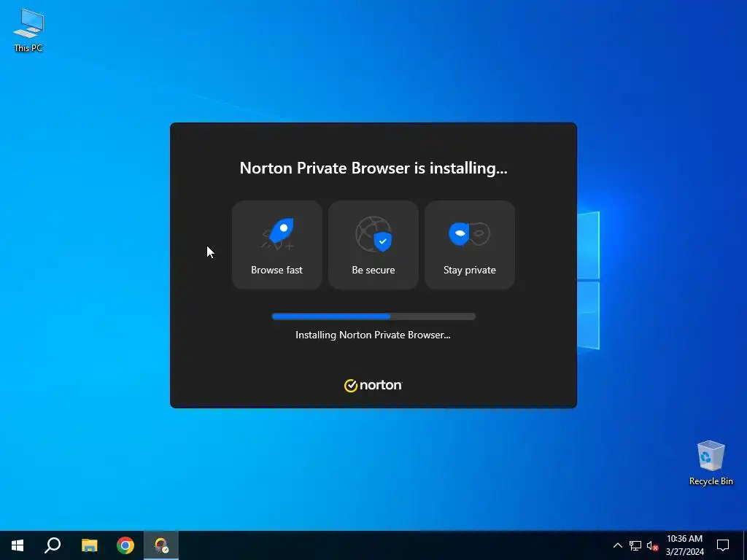Open taskbar Search magnifier
Screen dimensions: 747x560
pyautogui.click(x=53, y=545)
